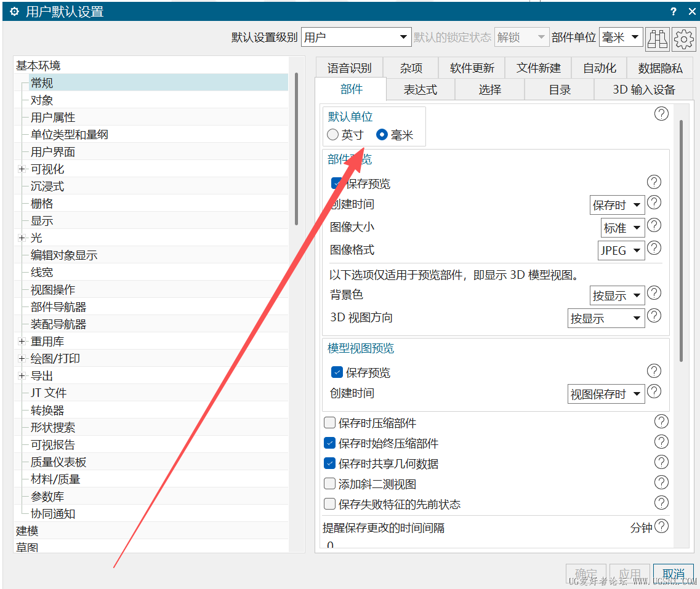Expand the 可视化 tree node

[x=22, y=169]
